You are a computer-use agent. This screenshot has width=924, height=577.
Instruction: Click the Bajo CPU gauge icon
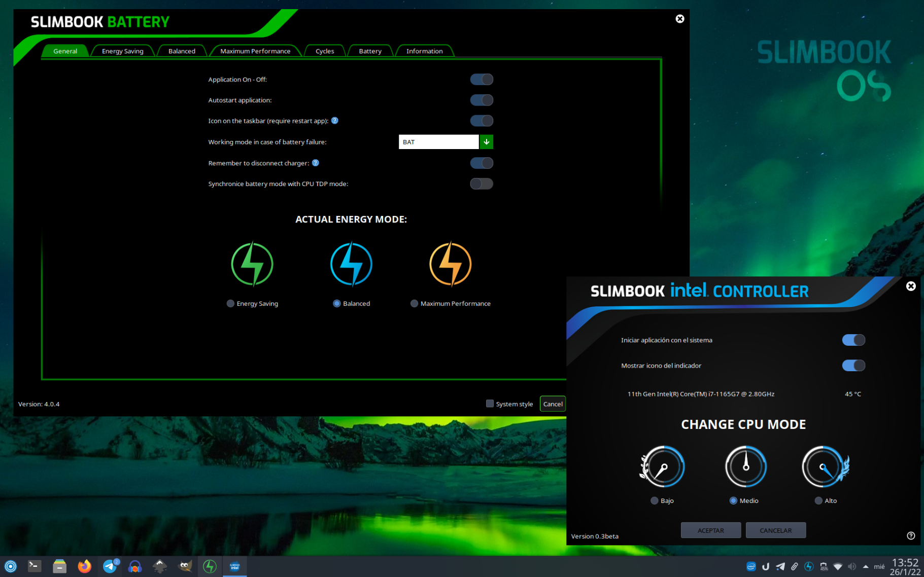point(662,466)
